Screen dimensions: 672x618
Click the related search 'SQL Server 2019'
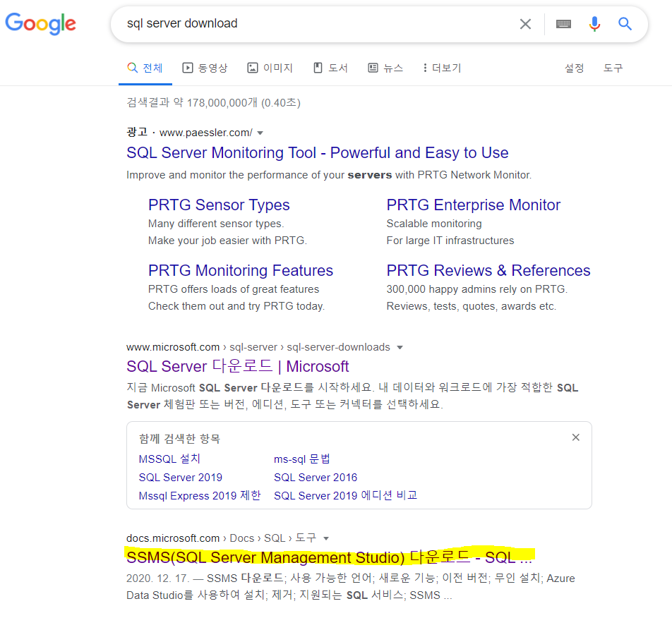pyautogui.click(x=181, y=478)
